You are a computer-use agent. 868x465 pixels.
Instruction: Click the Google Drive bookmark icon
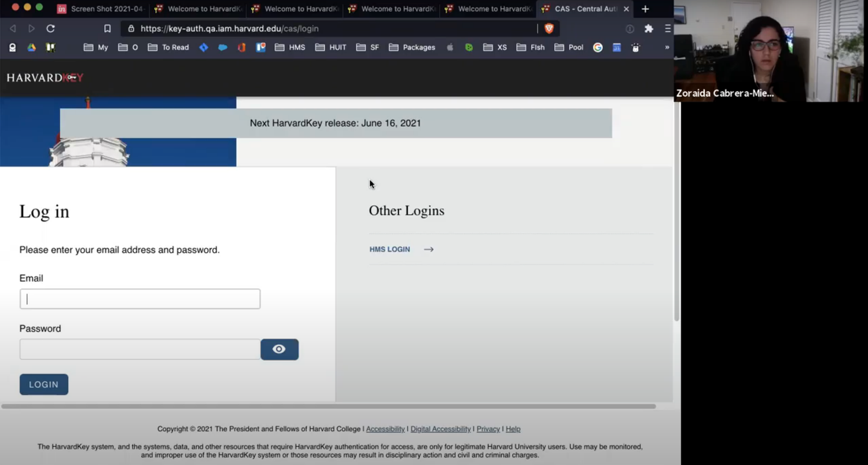tap(31, 47)
